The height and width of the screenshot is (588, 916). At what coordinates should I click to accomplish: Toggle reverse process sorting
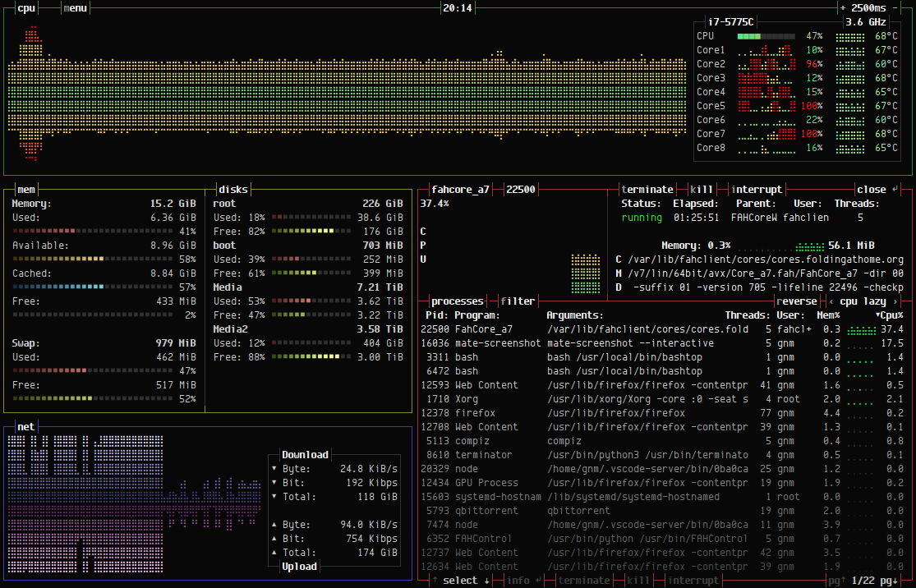tap(796, 301)
